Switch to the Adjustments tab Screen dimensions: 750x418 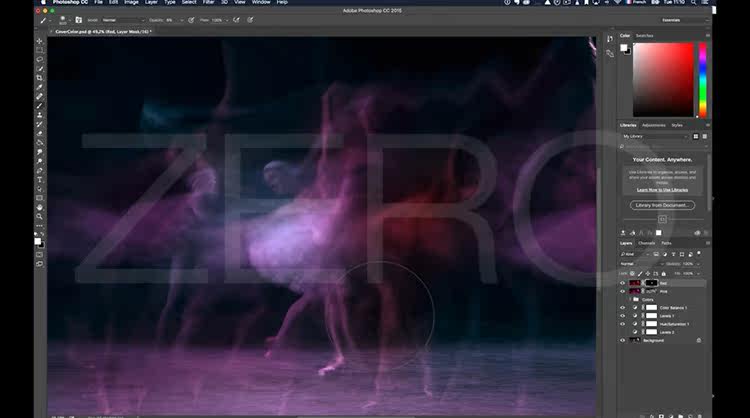pyautogui.click(x=653, y=125)
